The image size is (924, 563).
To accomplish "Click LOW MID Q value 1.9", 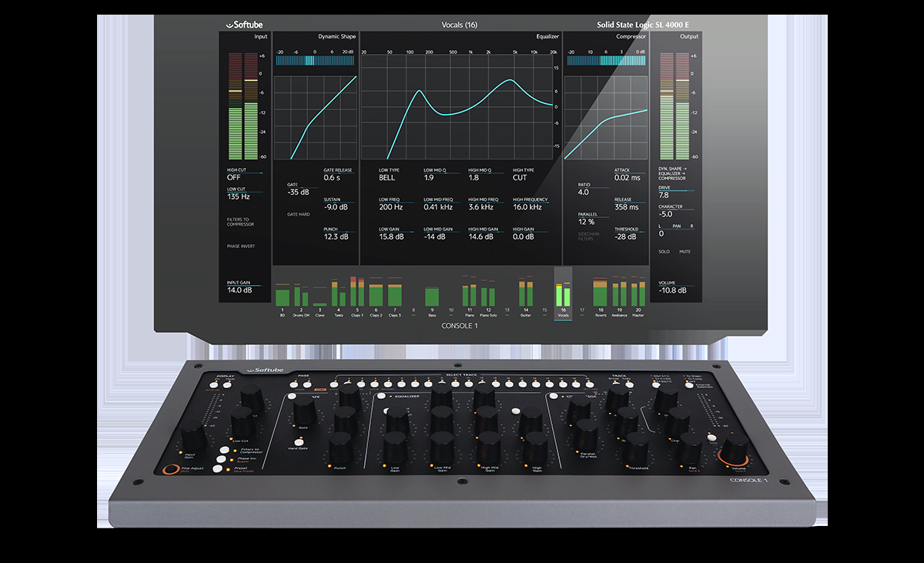I will 428,177.
